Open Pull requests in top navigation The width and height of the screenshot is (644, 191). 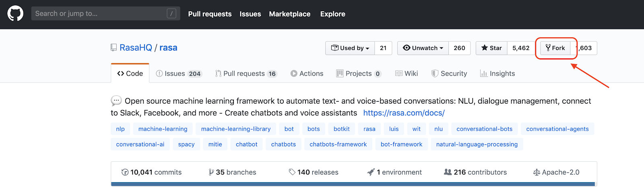coord(210,14)
